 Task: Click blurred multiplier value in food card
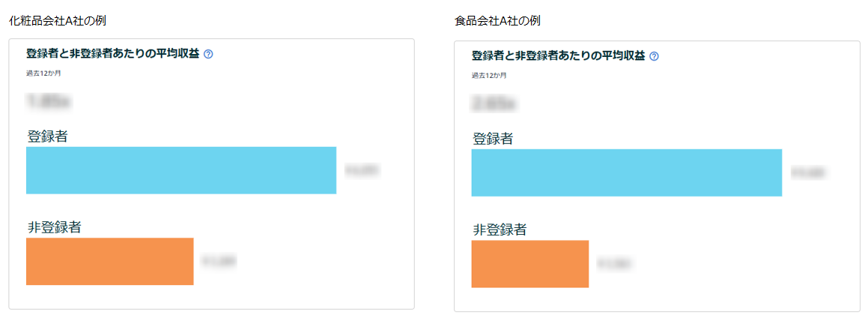494,103
